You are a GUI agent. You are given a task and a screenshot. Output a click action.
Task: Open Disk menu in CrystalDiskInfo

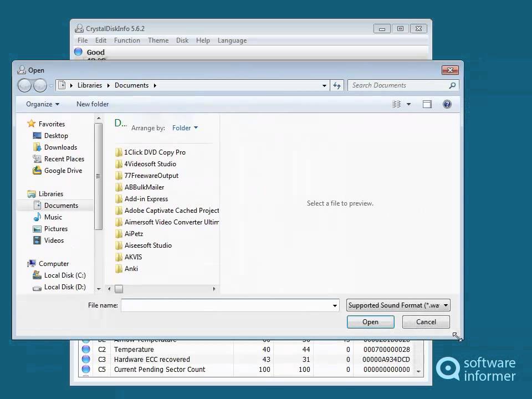pyautogui.click(x=182, y=40)
